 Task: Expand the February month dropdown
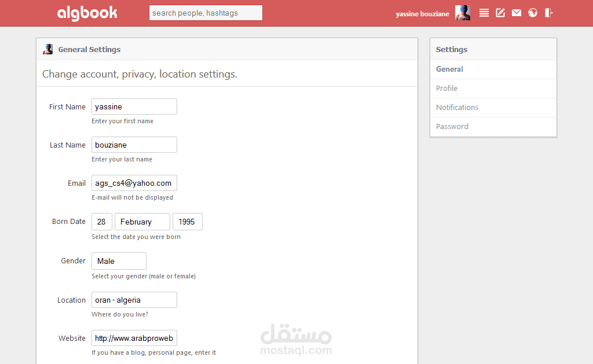click(x=142, y=222)
